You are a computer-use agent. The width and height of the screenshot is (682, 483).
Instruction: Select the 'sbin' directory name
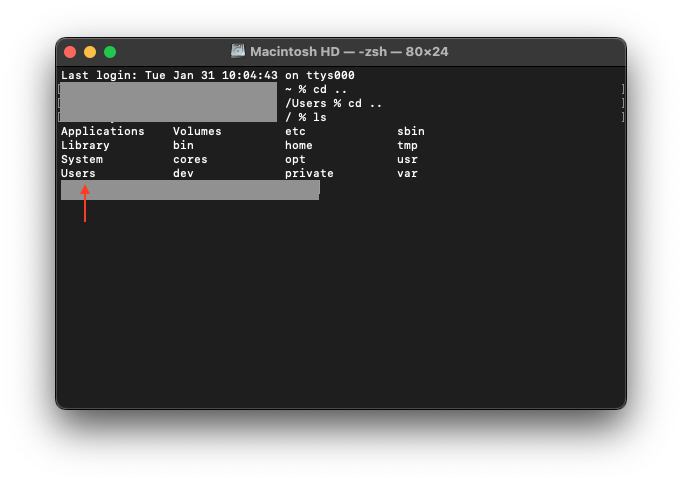tap(411, 131)
